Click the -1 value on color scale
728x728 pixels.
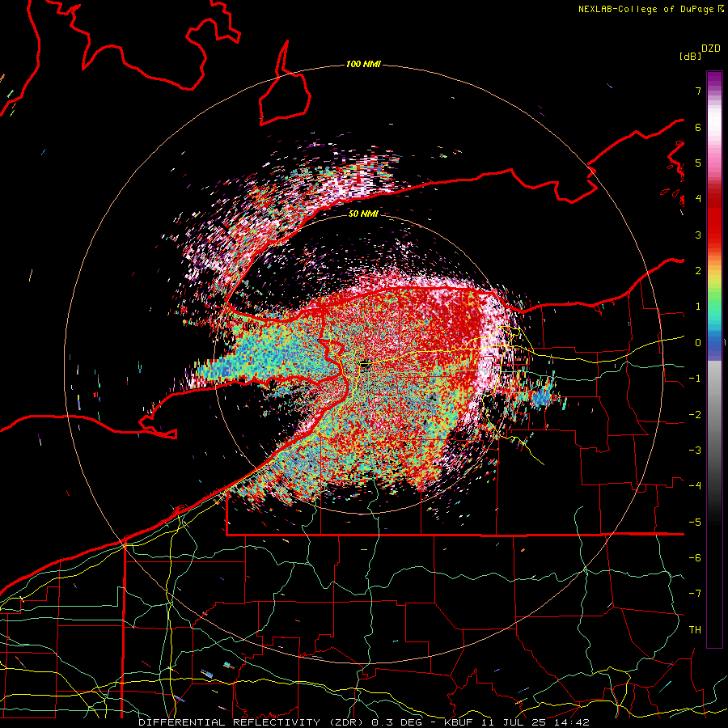click(695, 379)
